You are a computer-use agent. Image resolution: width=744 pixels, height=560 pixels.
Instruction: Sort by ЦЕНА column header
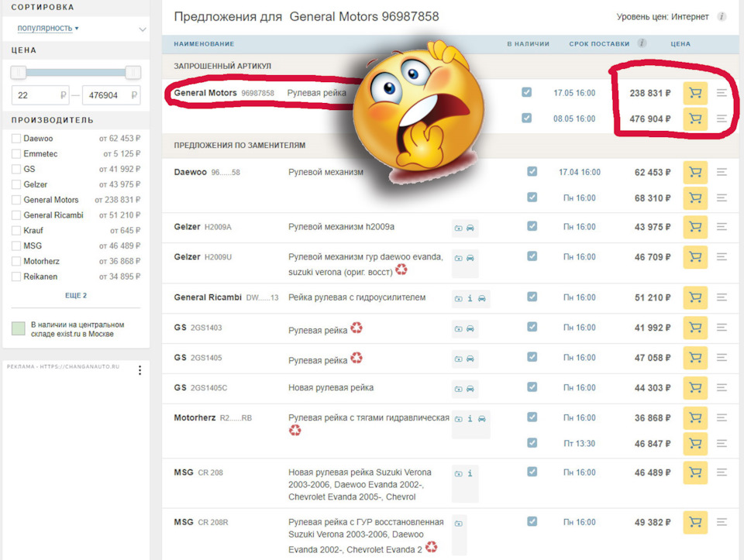click(680, 43)
